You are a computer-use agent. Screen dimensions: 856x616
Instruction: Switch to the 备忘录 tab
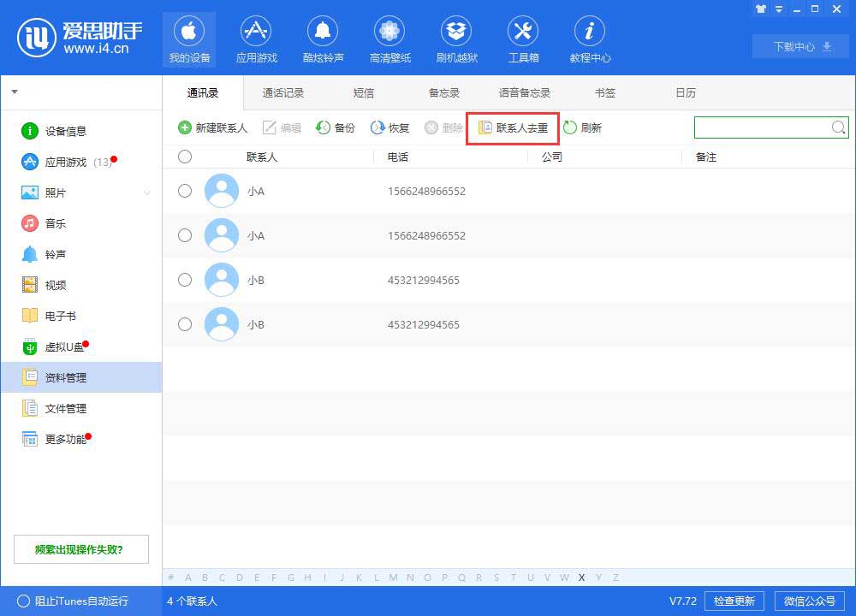click(443, 92)
